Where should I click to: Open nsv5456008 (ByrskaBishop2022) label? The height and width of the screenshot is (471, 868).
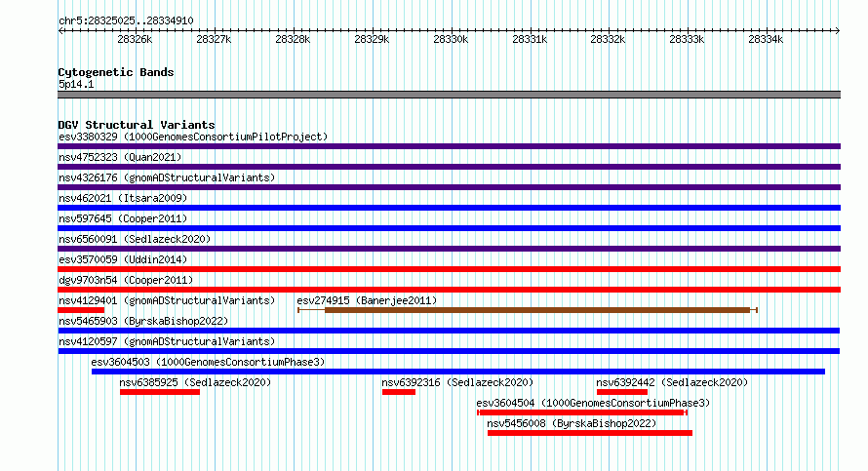(572, 423)
